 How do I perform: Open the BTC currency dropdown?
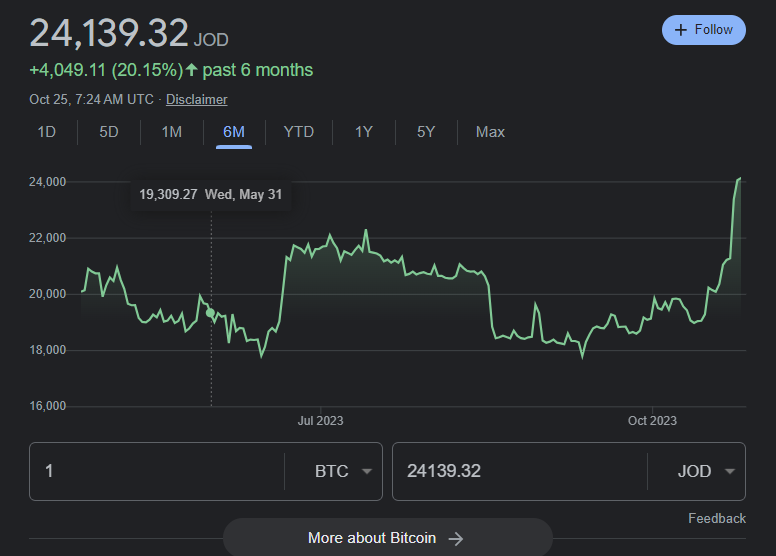pos(343,471)
